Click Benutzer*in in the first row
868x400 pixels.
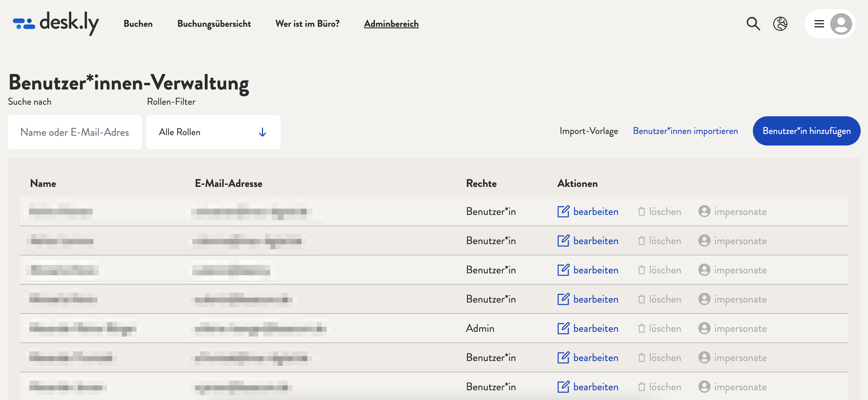[491, 211]
